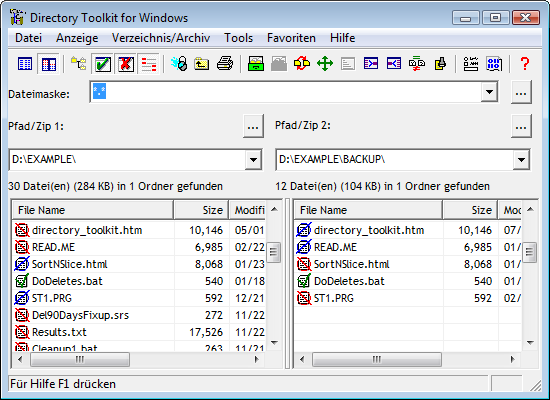550x400 pixels.
Task: Click the folder up-arrow icon
Action: pos(202,64)
